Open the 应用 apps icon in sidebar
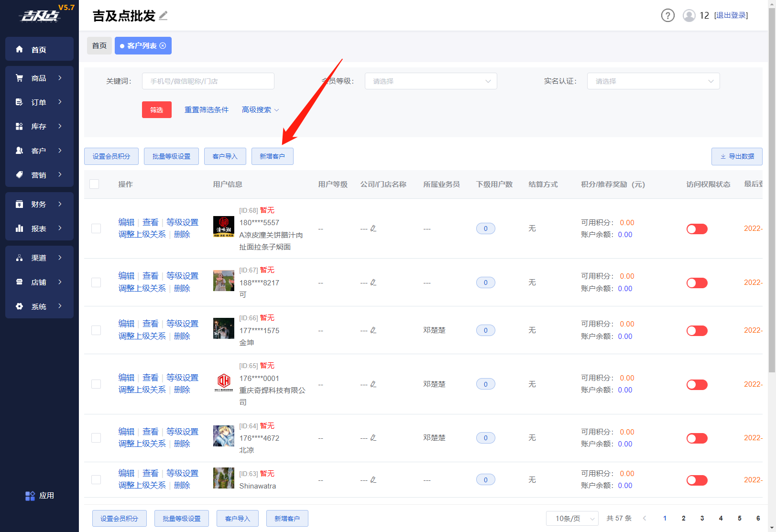 [30, 496]
